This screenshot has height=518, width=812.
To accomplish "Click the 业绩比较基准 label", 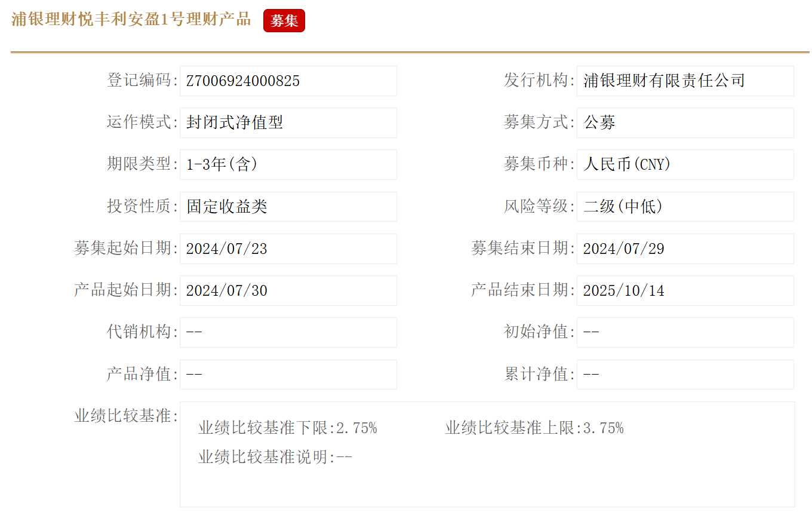I will point(127,416).
